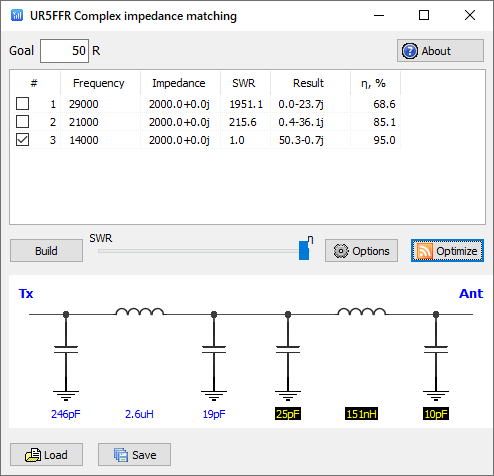Click the Build button
The width and height of the screenshot is (494, 476).
46,251
